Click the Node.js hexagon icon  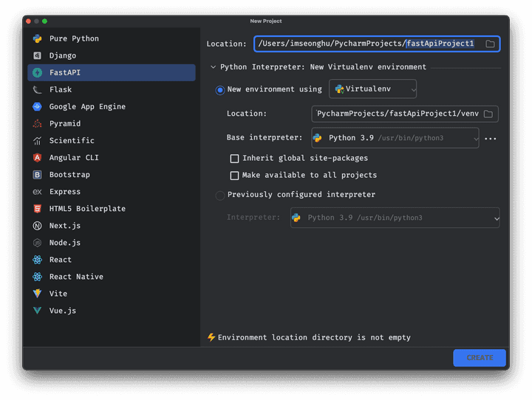point(38,243)
